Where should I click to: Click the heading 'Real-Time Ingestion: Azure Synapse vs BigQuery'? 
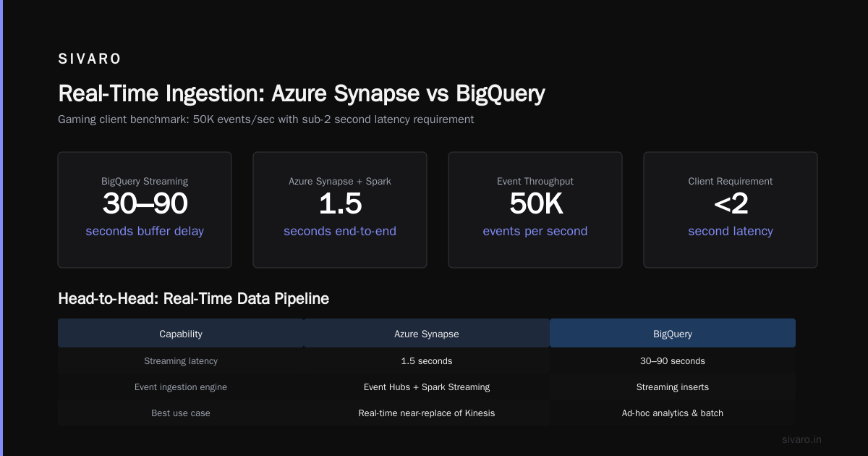pyautogui.click(x=301, y=94)
